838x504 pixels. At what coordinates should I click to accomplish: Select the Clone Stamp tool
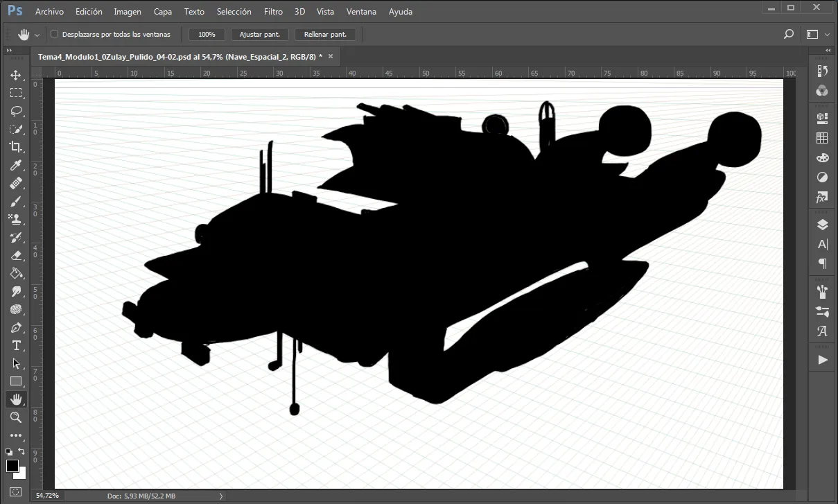point(16,219)
